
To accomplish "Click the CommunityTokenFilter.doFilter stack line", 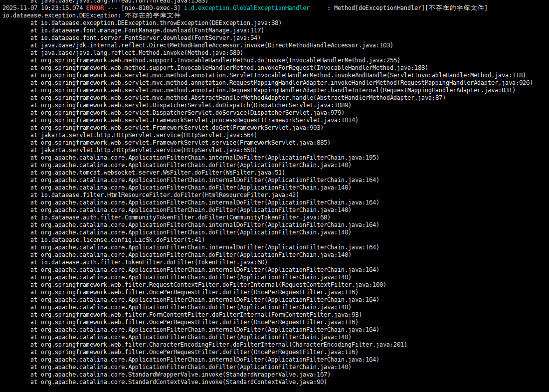I will tap(180, 217).
